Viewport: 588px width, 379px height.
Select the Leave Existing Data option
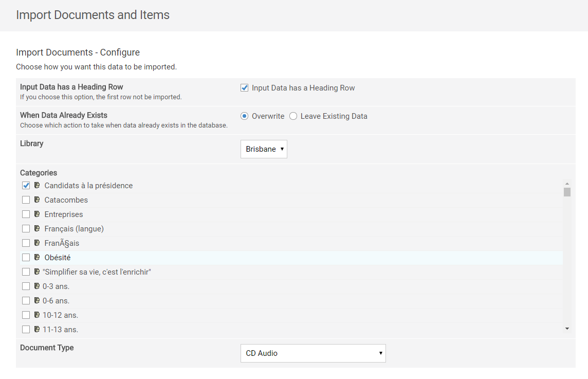[x=293, y=116]
